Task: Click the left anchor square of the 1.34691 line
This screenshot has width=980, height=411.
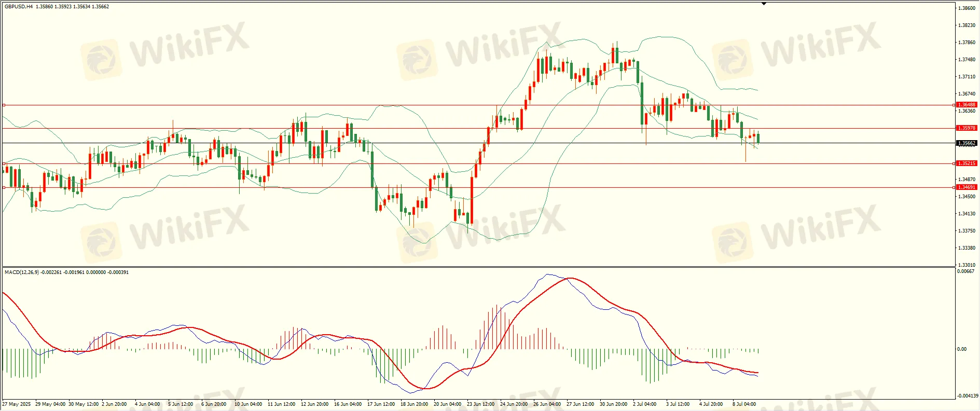Action: point(4,187)
